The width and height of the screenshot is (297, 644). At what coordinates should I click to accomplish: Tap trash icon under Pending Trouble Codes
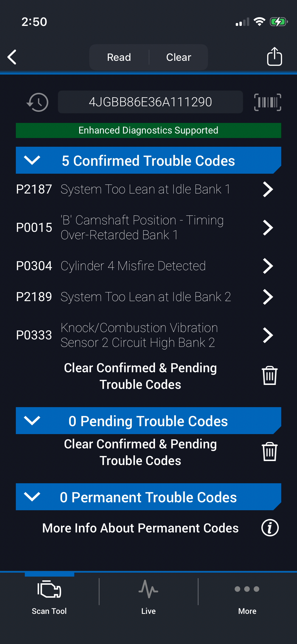pyautogui.click(x=269, y=452)
